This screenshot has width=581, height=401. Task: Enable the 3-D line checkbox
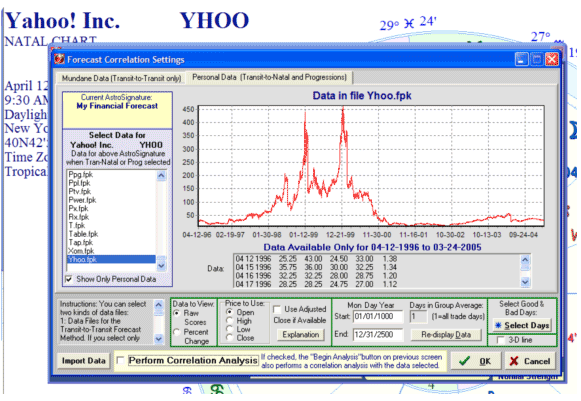point(500,340)
